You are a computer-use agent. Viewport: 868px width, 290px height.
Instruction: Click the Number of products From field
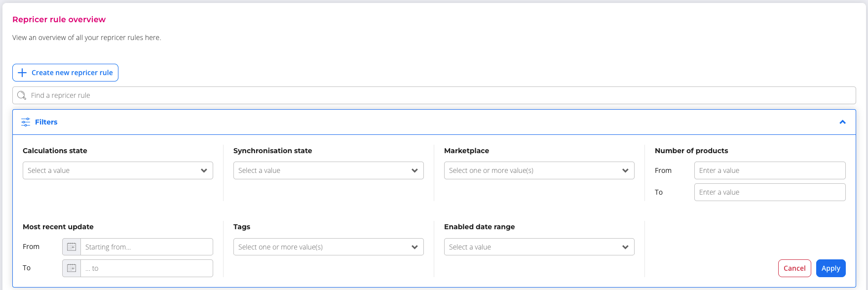tap(769, 170)
